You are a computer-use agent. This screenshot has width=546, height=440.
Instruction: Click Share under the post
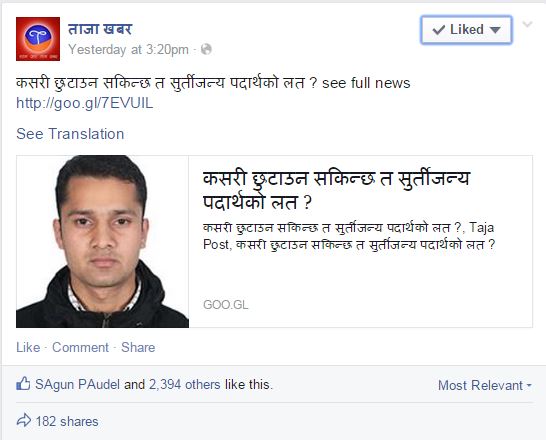pos(138,347)
